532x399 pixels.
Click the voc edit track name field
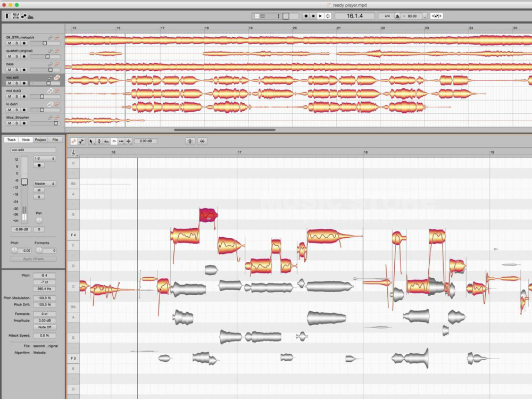[33, 150]
